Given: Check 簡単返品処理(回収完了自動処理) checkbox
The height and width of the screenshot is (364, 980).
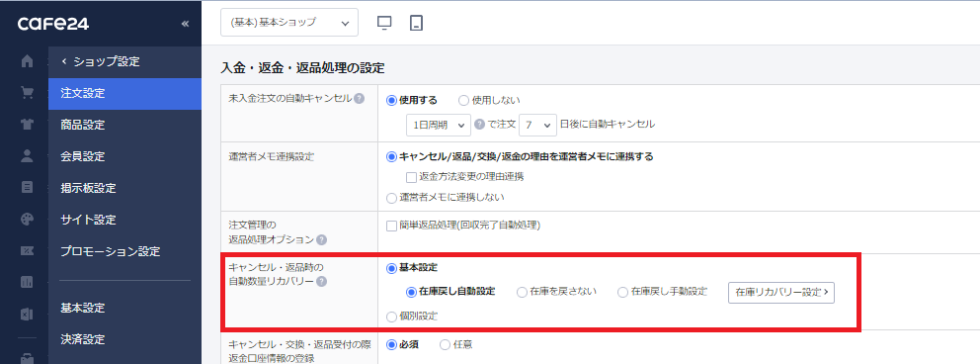Looking at the screenshot, I should tap(392, 226).
